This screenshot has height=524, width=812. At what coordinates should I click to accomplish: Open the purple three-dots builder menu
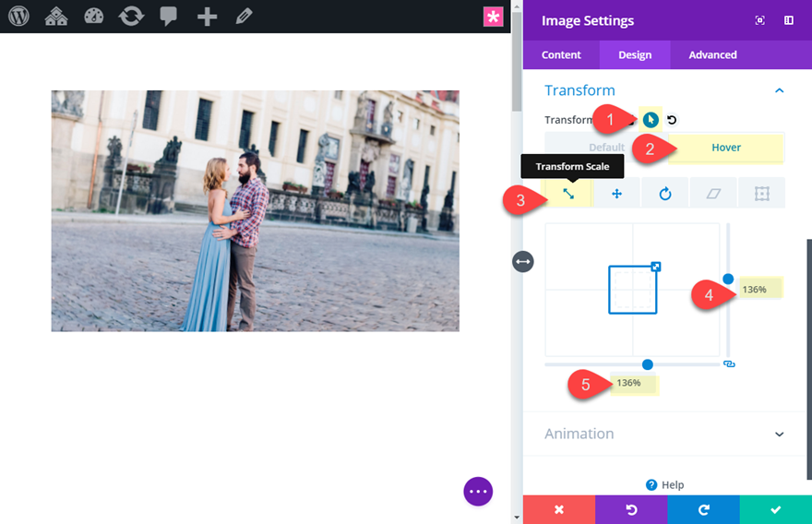click(x=478, y=491)
